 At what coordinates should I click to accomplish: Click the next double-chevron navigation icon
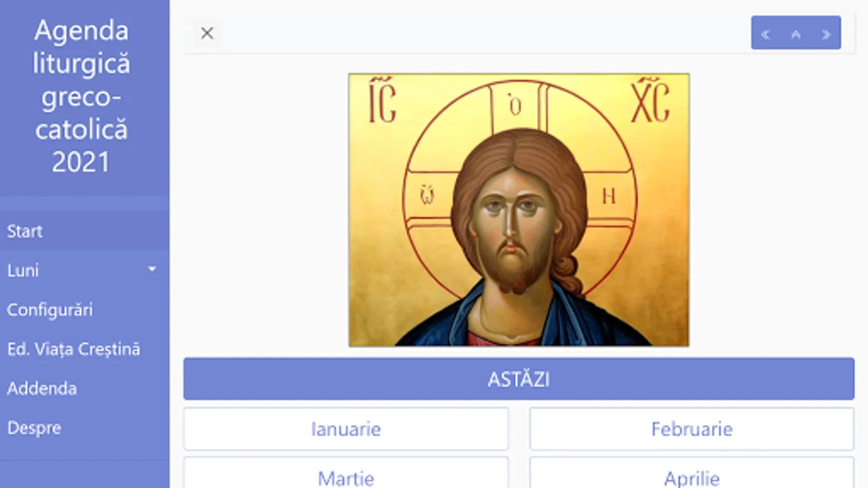(x=826, y=35)
